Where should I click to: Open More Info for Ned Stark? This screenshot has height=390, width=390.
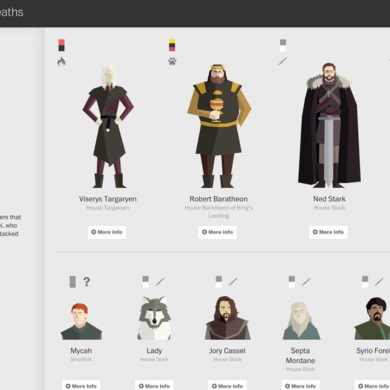pyautogui.click(x=328, y=232)
